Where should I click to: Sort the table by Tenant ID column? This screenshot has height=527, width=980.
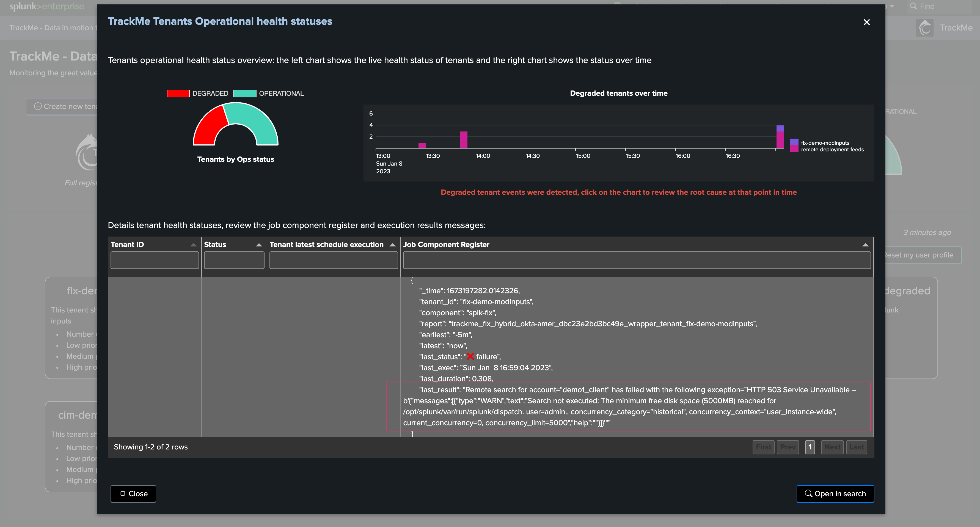(193, 245)
